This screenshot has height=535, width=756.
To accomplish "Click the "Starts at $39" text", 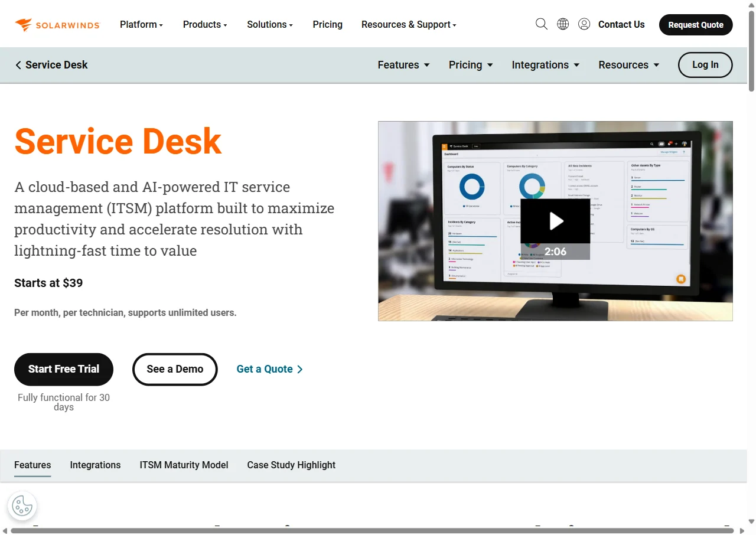I will click(48, 283).
